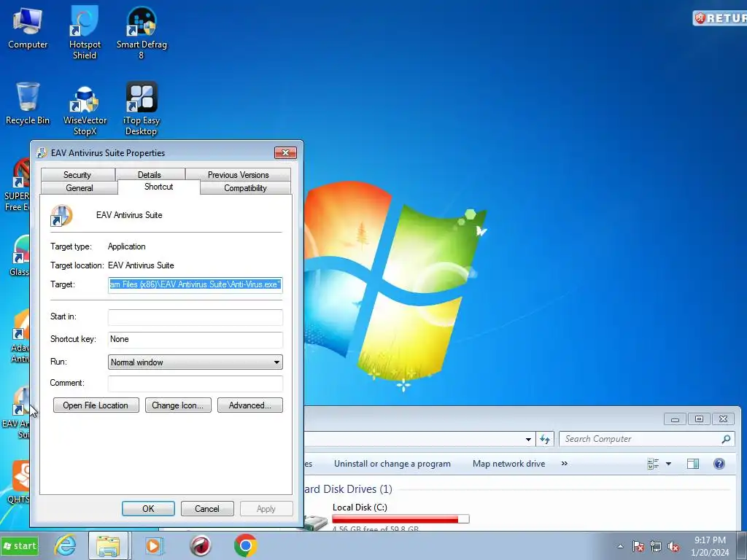Click the Advanced button
This screenshot has width=747, height=560.
(250, 405)
